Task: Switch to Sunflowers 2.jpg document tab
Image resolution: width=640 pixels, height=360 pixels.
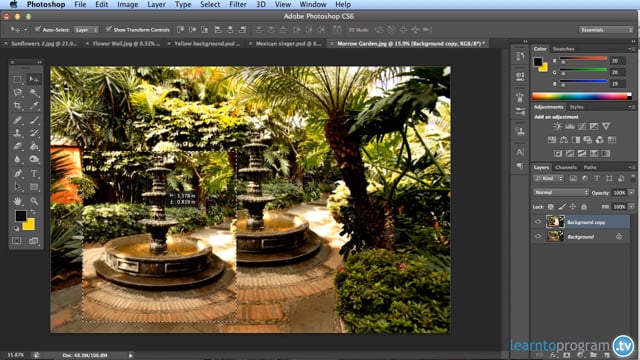Action: [44, 43]
